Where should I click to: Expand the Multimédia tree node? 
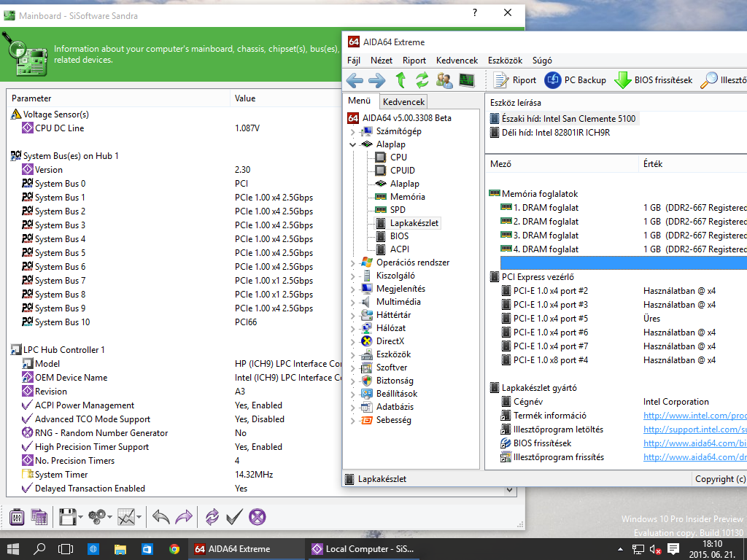pos(353,303)
